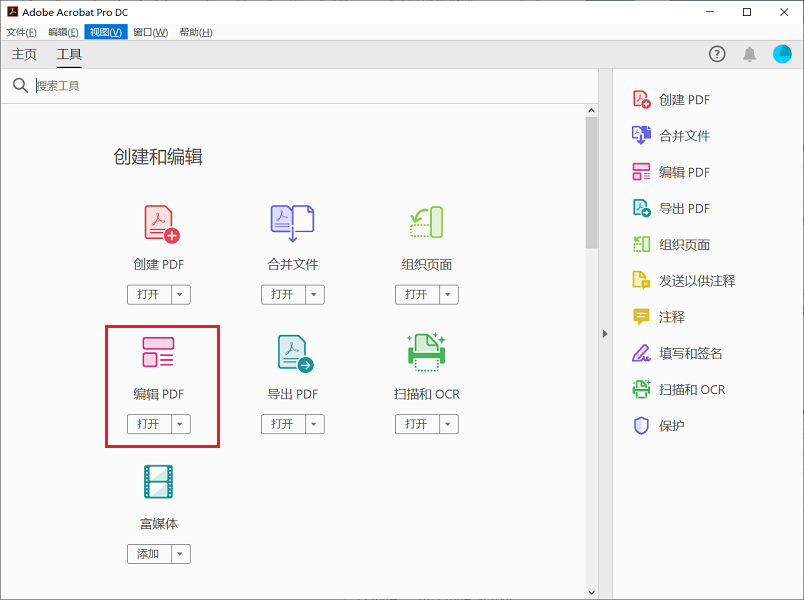804x600 pixels.
Task: Expand dropdown arrow beside 创建 PDF 打开
Action: click(x=180, y=294)
